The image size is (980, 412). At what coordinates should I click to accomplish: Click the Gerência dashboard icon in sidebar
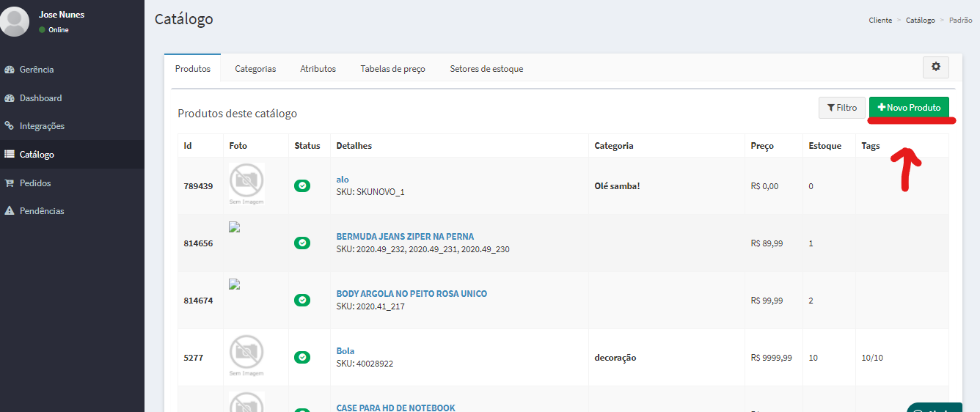(x=10, y=70)
